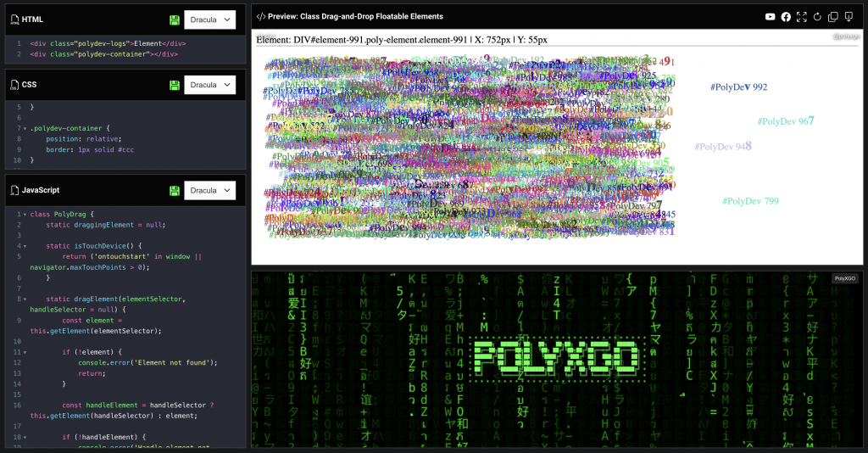Select the JavaScript panel title
The height and width of the screenshot is (453, 868).
[40, 191]
